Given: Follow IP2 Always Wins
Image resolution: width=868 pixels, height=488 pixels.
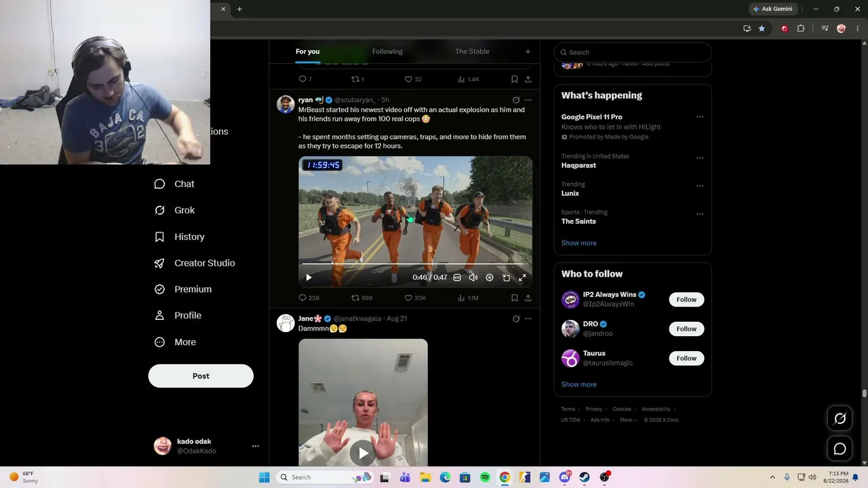Looking at the screenshot, I should [686, 300].
